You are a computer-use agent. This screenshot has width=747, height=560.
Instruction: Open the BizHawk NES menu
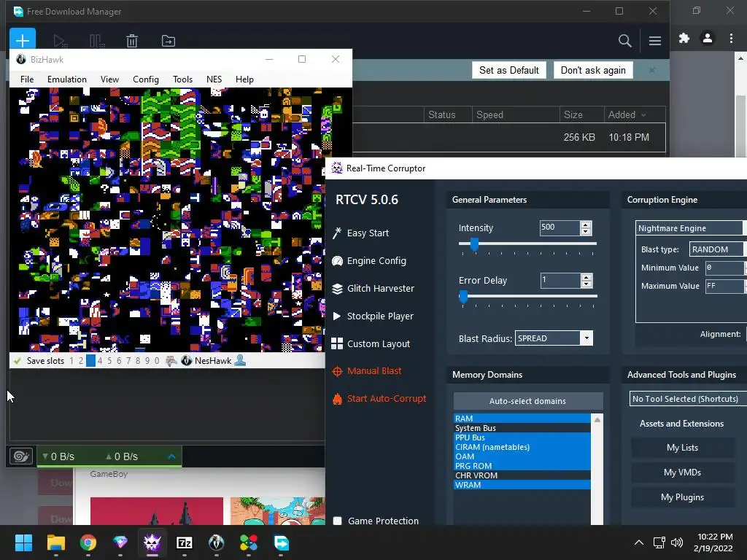tap(214, 79)
